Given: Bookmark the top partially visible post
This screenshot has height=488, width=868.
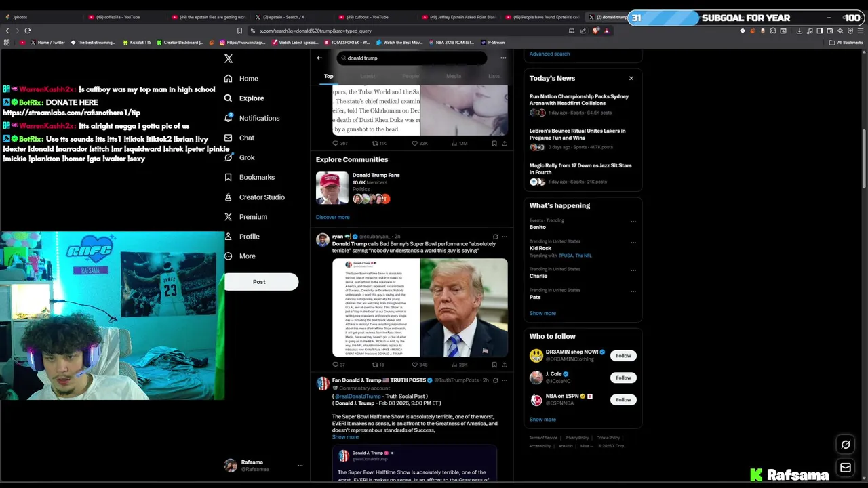Looking at the screenshot, I should click(x=494, y=144).
